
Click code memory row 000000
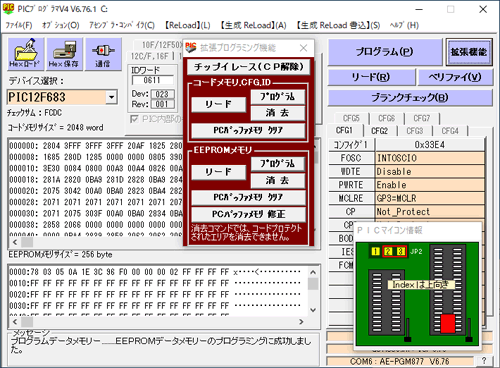click(96, 146)
